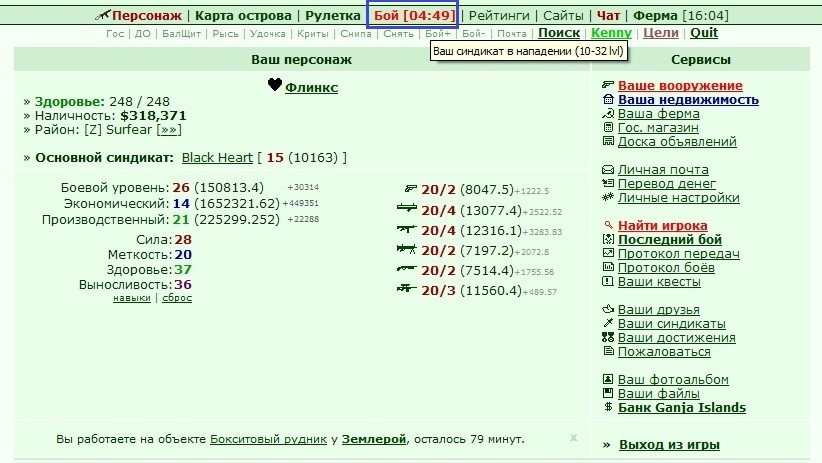The image size is (822, 463).
Task: Click the Почта shortcut link
Action: (x=512, y=34)
